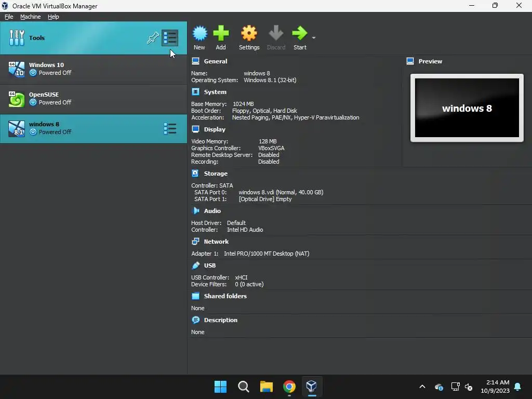Screen dimensions: 532x399
Task: Click the USB Controller xHCI value
Action: coord(241,277)
